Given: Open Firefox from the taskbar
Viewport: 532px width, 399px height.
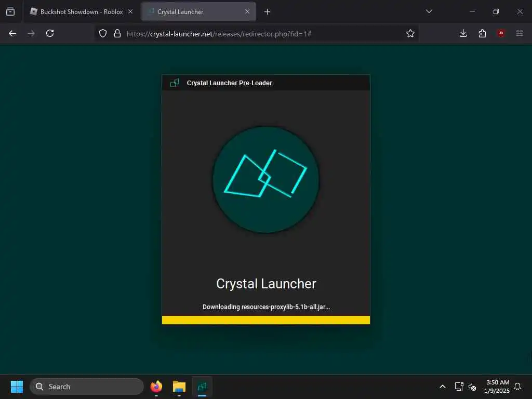Looking at the screenshot, I should (x=156, y=387).
